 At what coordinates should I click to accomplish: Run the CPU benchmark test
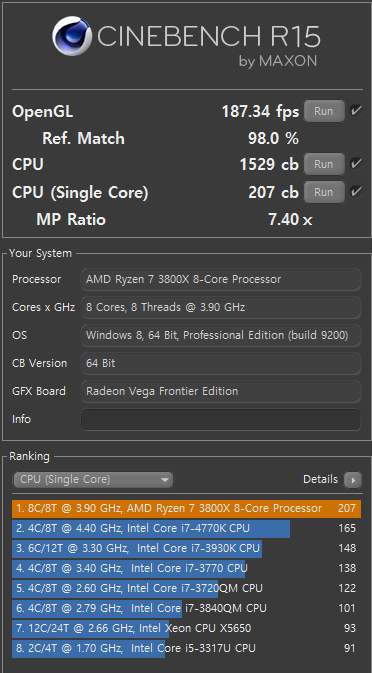pos(324,164)
